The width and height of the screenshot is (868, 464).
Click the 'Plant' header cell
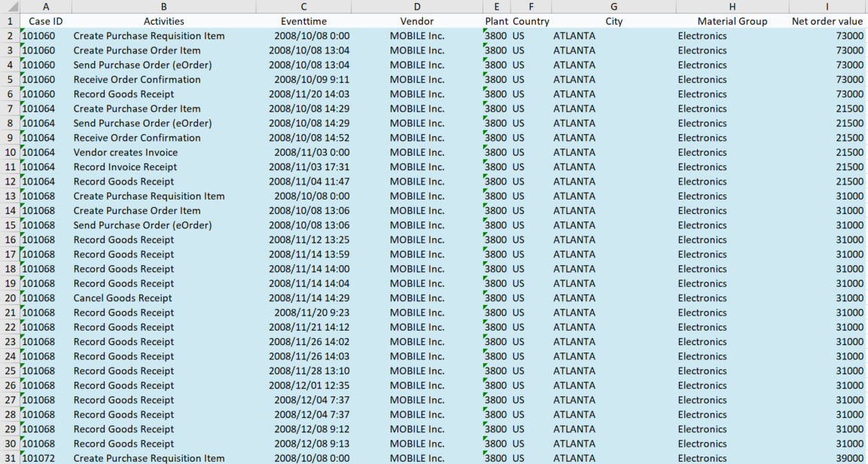tap(497, 21)
